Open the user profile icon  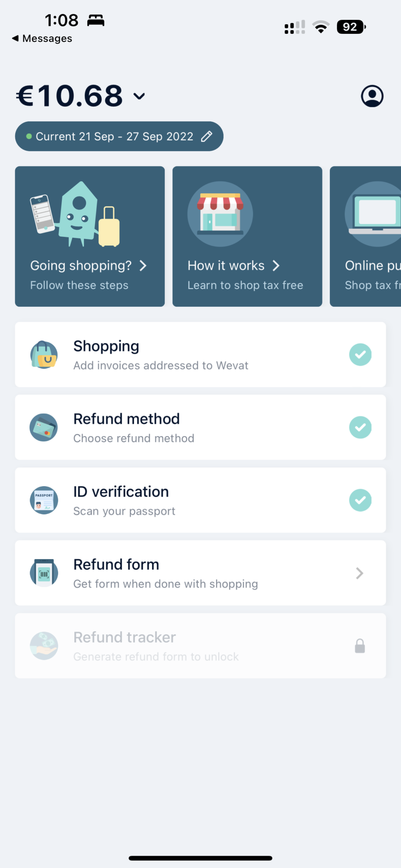click(x=372, y=96)
